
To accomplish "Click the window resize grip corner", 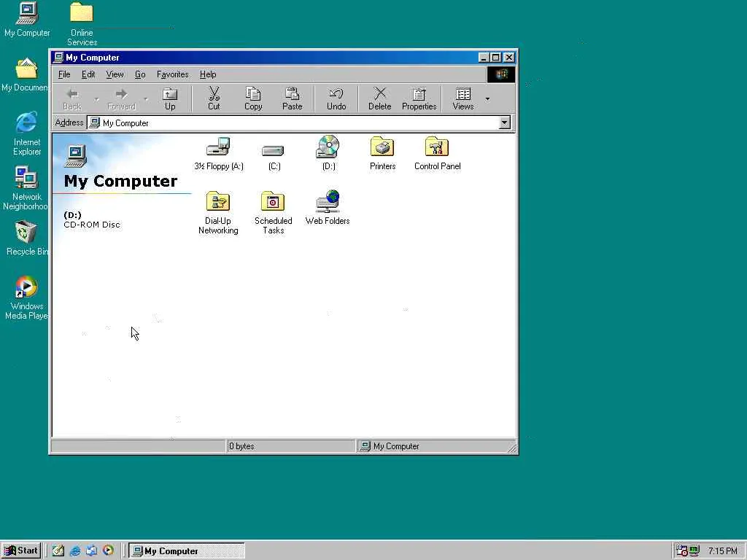I will click(x=512, y=448).
